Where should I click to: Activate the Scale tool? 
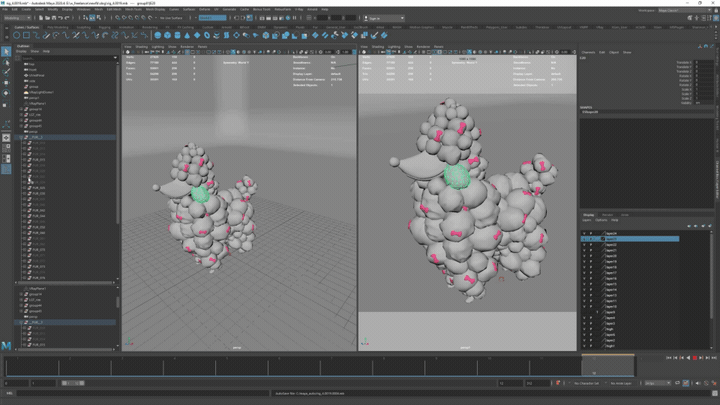pyautogui.click(x=6, y=104)
